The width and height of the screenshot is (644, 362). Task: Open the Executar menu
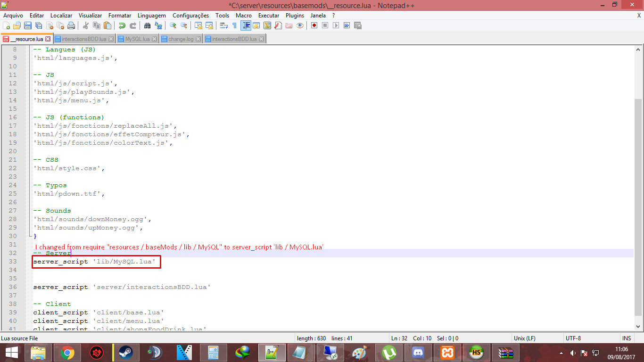(x=269, y=16)
